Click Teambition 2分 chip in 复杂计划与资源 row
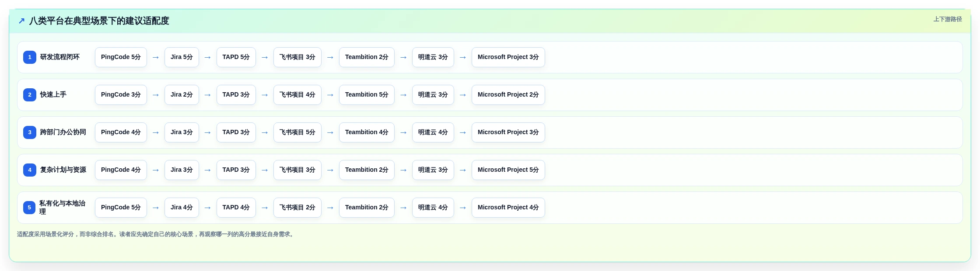This screenshot has width=980, height=271. tap(367, 170)
